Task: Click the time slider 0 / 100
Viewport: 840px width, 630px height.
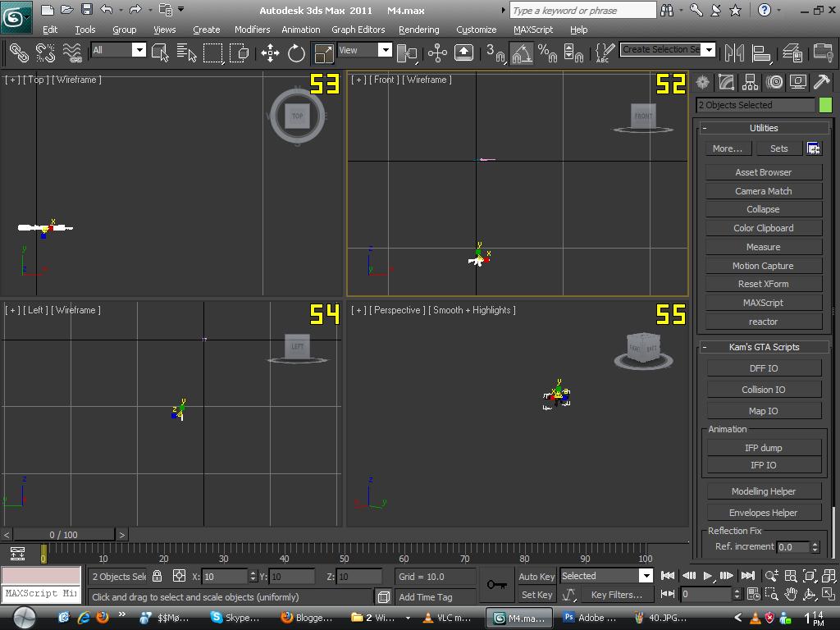Action: coord(63,535)
